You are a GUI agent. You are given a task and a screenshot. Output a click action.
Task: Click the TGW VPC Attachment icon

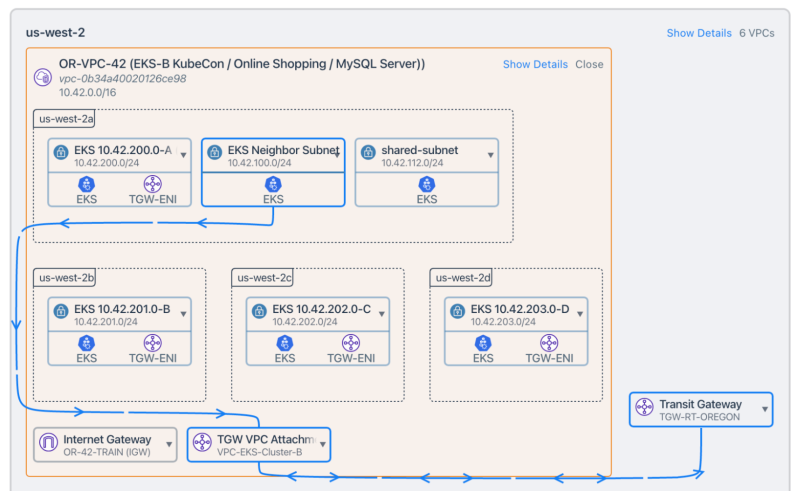[202, 442]
